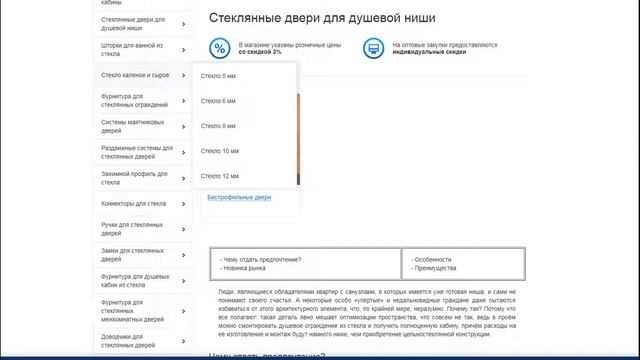Screen dimensions: 640x360
Task: Click the со скидкой 3% text
Action: pyautogui.click(x=260, y=52)
